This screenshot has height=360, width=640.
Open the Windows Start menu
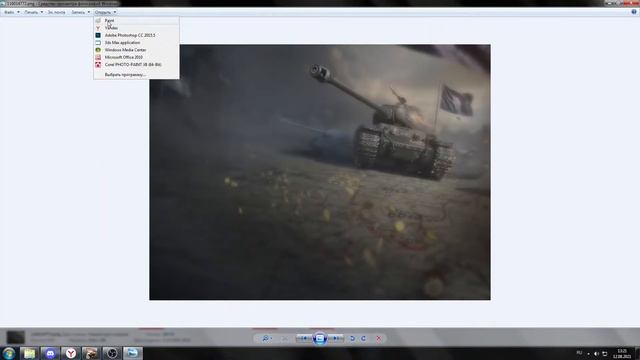(x=9, y=353)
